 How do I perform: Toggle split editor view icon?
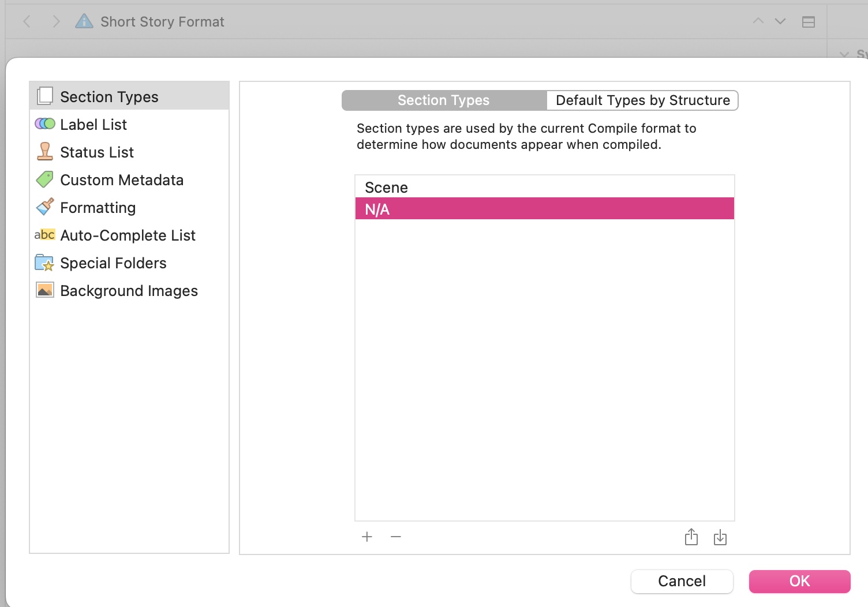tap(809, 22)
